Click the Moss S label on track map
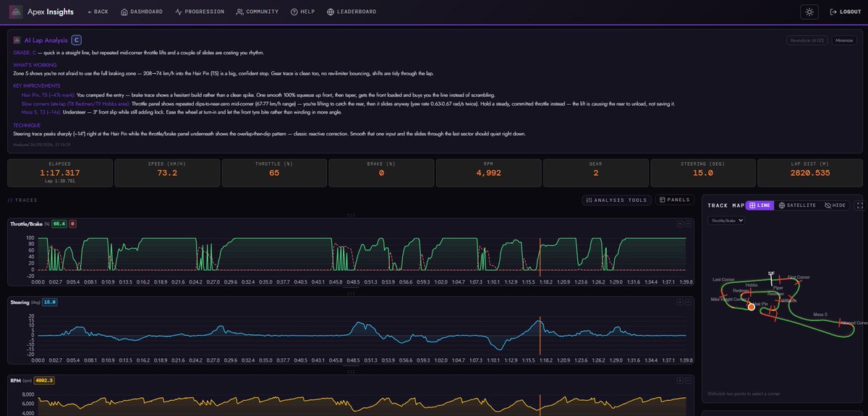868x416 pixels. coord(820,315)
